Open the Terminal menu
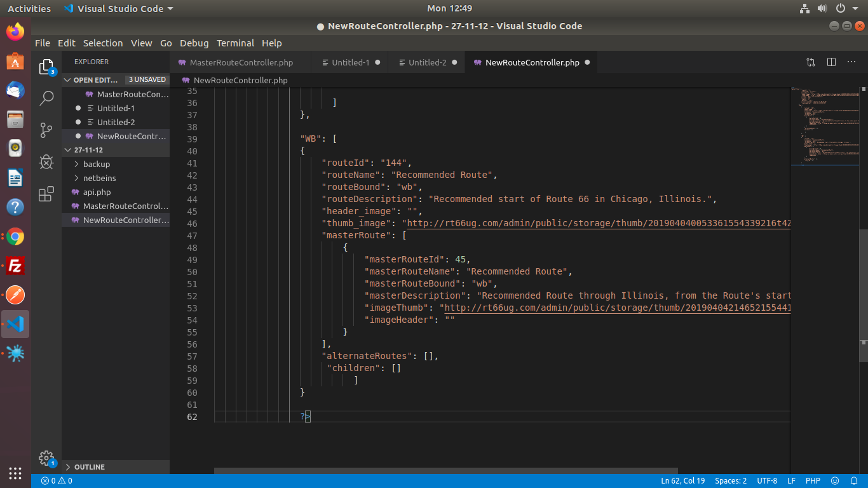This screenshot has width=868, height=488. click(x=235, y=43)
